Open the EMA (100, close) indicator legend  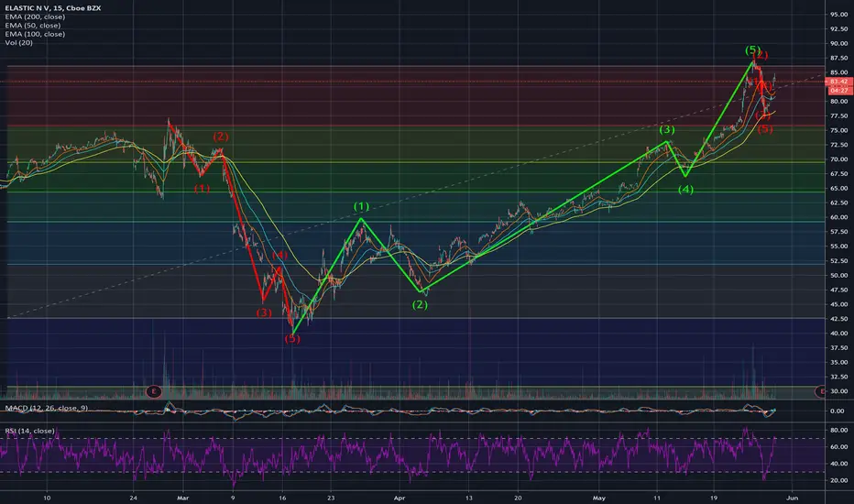(35, 34)
